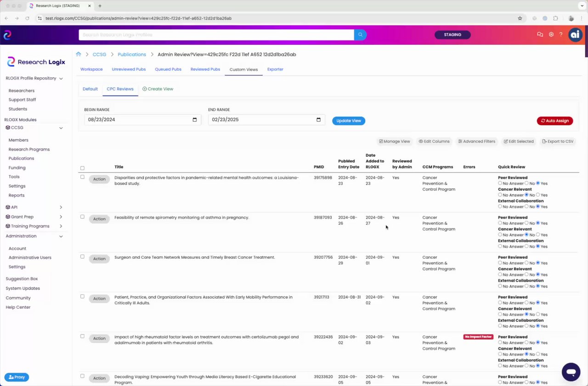Click the Update View button
588x386 pixels.
point(349,121)
